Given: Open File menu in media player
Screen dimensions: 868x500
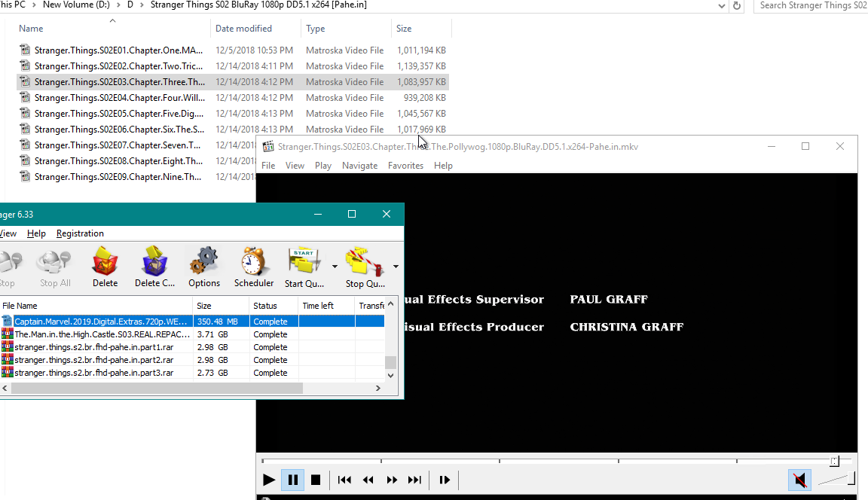Looking at the screenshot, I should pyautogui.click(x=268, y=166).
